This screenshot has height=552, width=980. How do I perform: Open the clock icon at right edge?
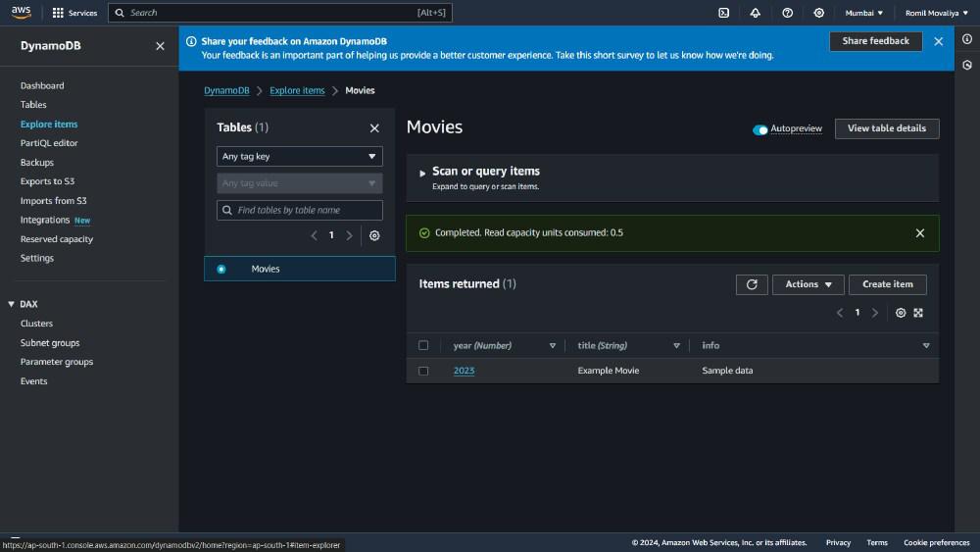pyautogui.click(x=967, y=65)
